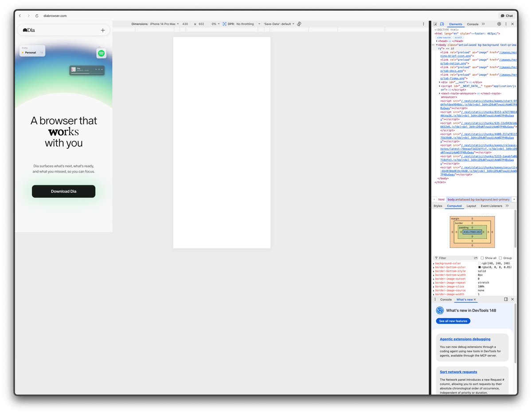Screen dimensions: 532x414
Task: Open device toolbar more options menu
Action: click(423, 24)
